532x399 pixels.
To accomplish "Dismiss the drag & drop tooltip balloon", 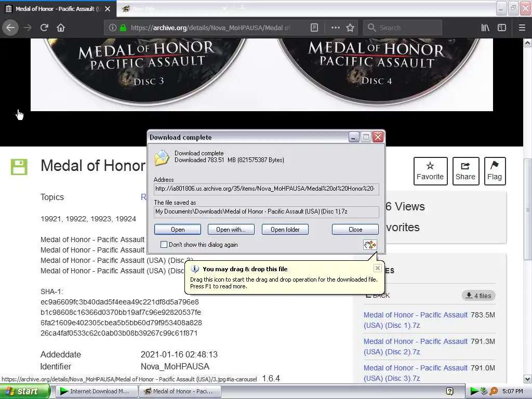I will [377, 269].
